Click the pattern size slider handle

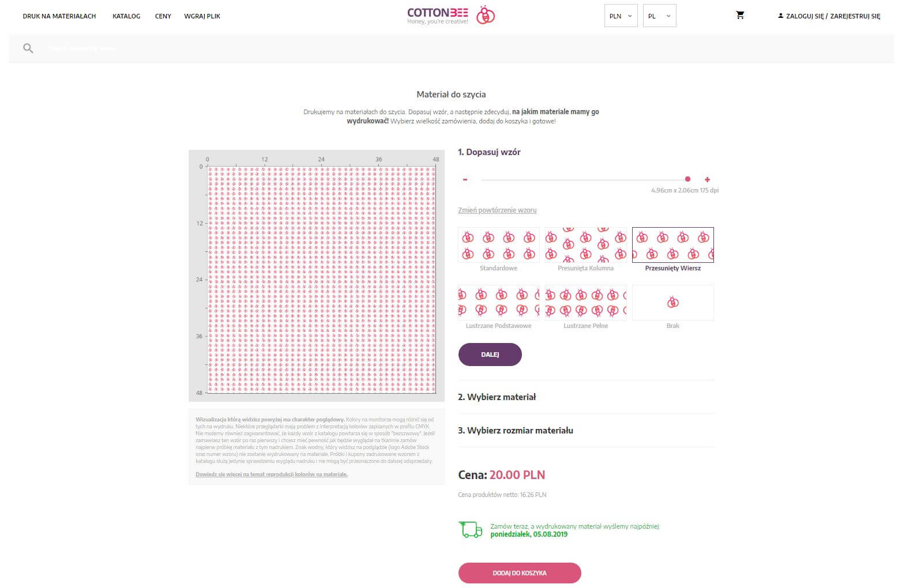[x=687, y=179]
